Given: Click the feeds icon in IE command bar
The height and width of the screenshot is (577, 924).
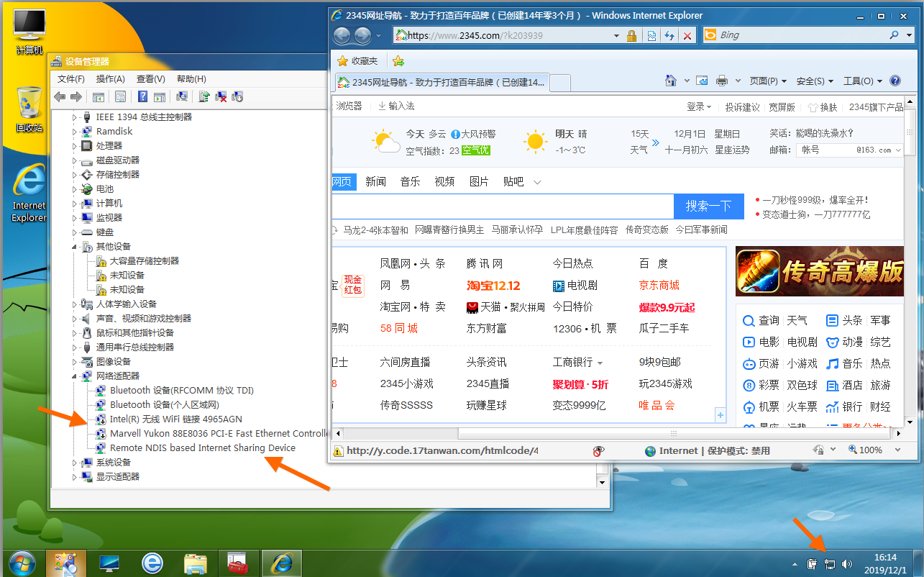Looking at the screenshot, I should tap(702, 81).
